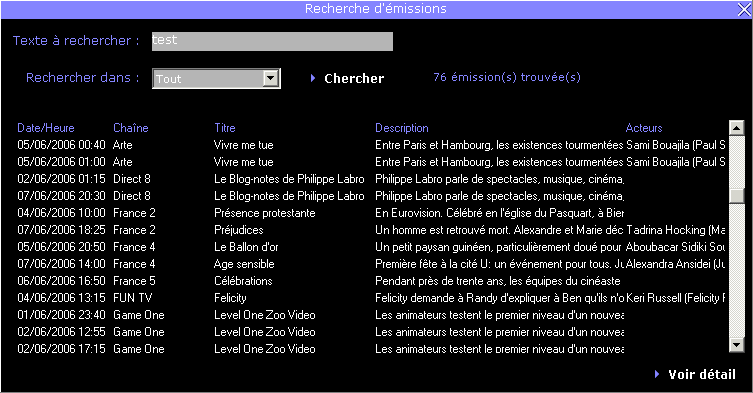This screenshot has height=393, width=753.
Task: Click description "En Eurovision. Célébré en l'église"
Action: [x=499, y=213]
